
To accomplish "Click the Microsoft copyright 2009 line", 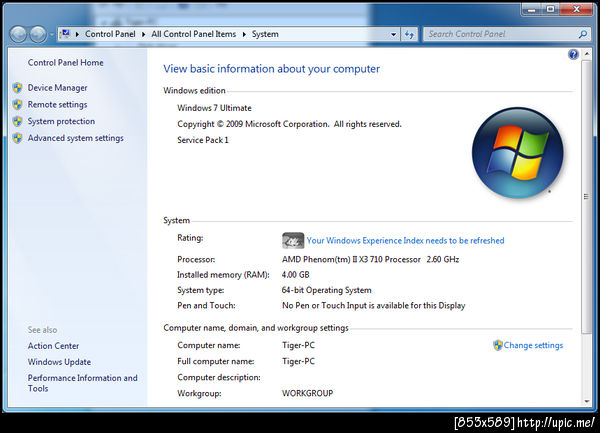I will [x=289, y=124].
